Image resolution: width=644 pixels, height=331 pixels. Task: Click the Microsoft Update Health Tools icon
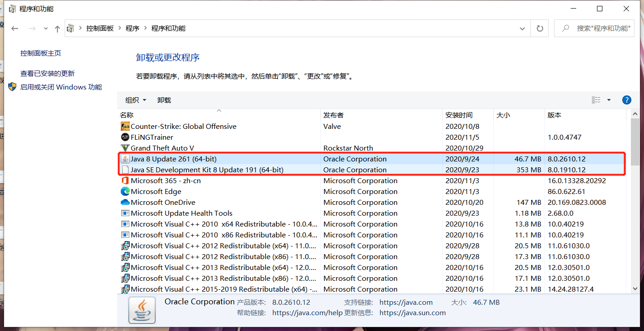point(125,213)
